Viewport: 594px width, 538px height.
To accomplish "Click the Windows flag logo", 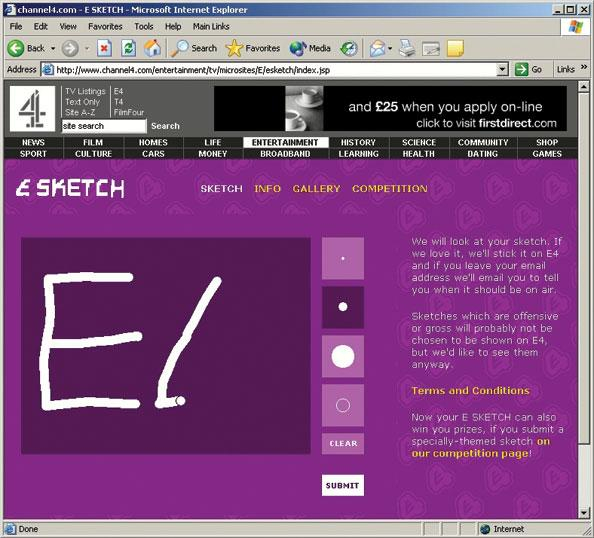I will pyautogui.click(x=575, y=27).
